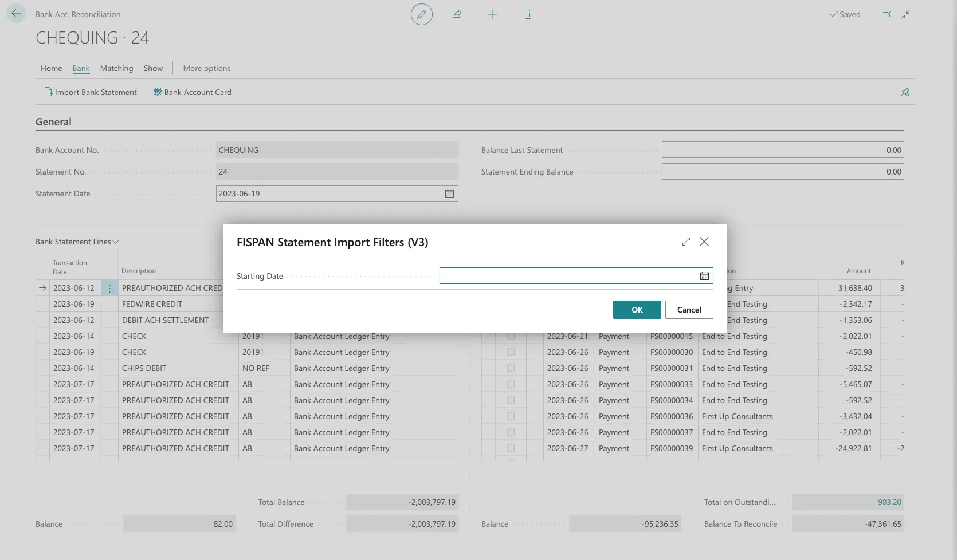Image resolution: width=957 pixels, height=560 pixels.
Task: Open page in new window icon
Action: [x=887, y=14]
